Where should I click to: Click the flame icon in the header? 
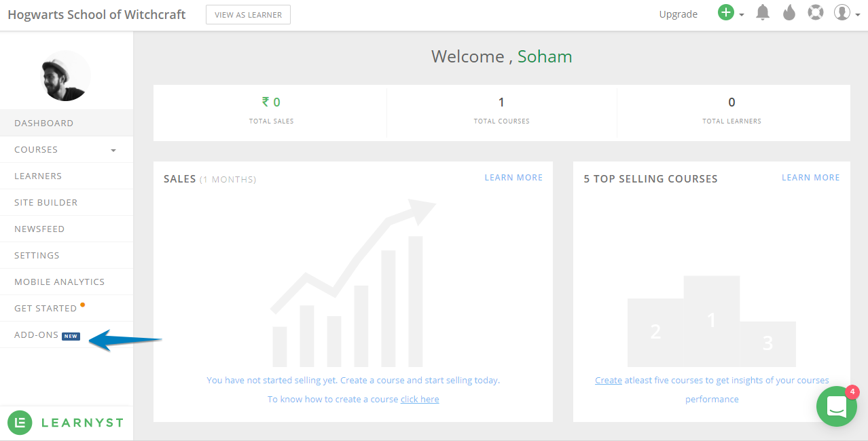789,13
